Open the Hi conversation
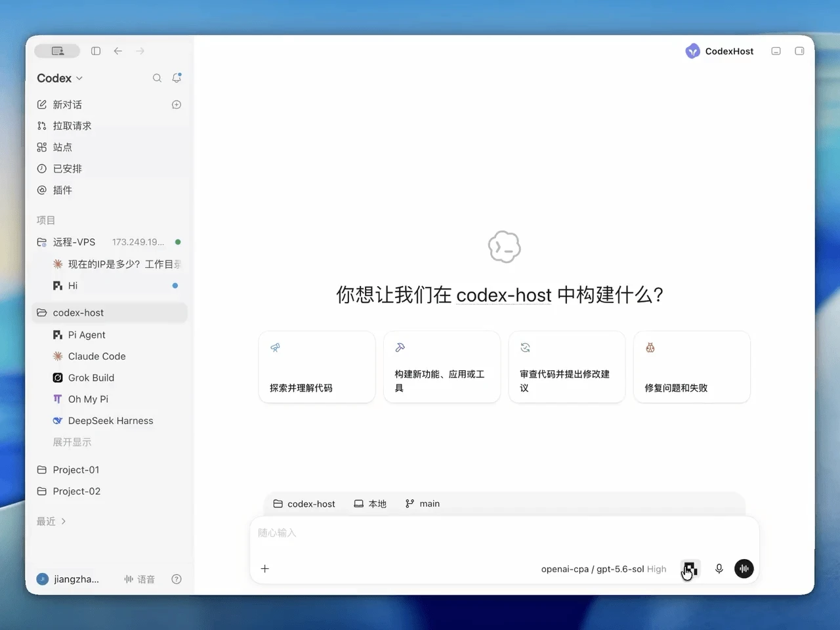 point(110,286)
